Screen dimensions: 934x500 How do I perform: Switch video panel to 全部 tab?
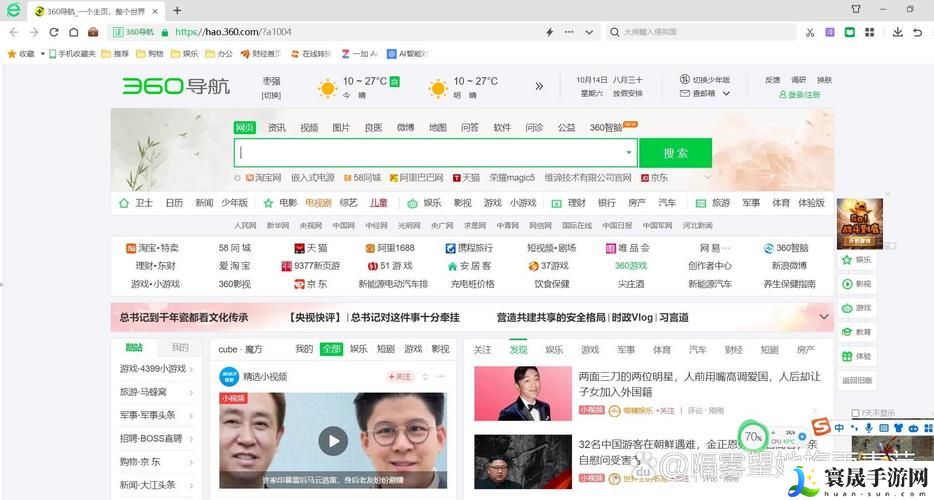(331, 349)
